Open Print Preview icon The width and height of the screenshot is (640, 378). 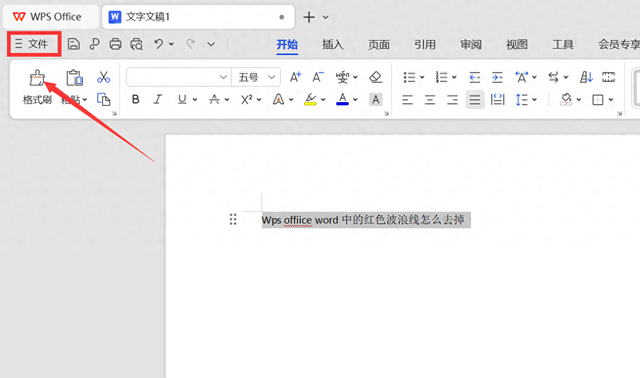point(137,44)
